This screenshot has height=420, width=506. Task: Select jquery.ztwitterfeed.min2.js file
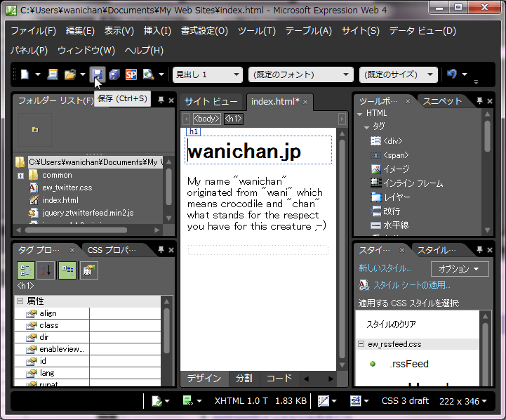click(x=88, y=213)
